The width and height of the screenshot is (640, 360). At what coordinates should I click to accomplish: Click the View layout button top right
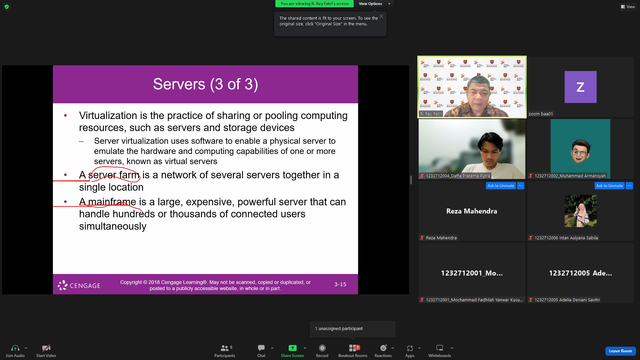(628, 7)
